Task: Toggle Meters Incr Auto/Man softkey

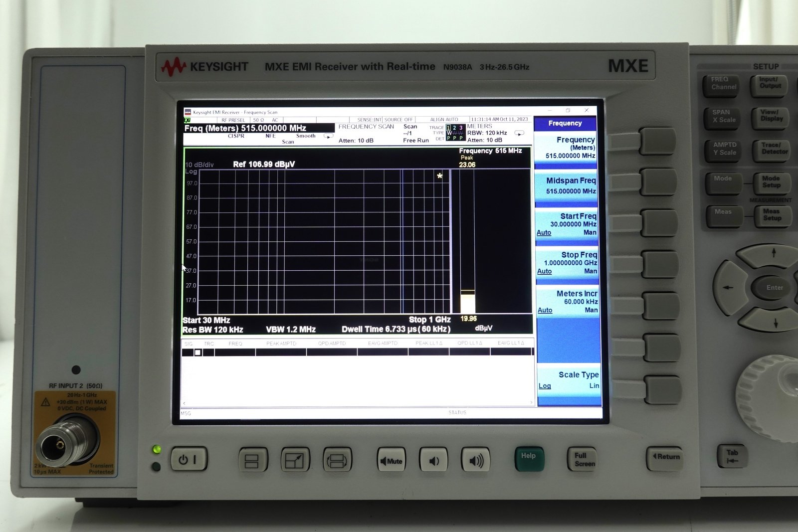Action: 568,302
